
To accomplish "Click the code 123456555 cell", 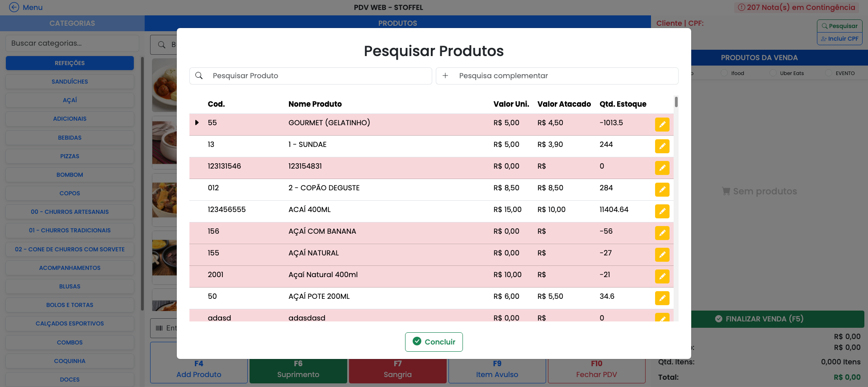I will point(226,209).
